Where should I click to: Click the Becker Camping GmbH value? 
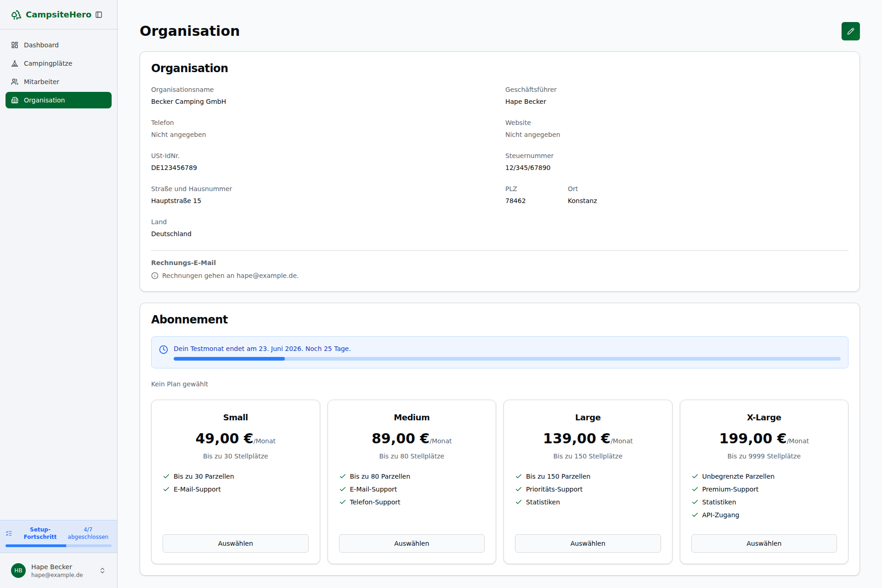(188, 102)
